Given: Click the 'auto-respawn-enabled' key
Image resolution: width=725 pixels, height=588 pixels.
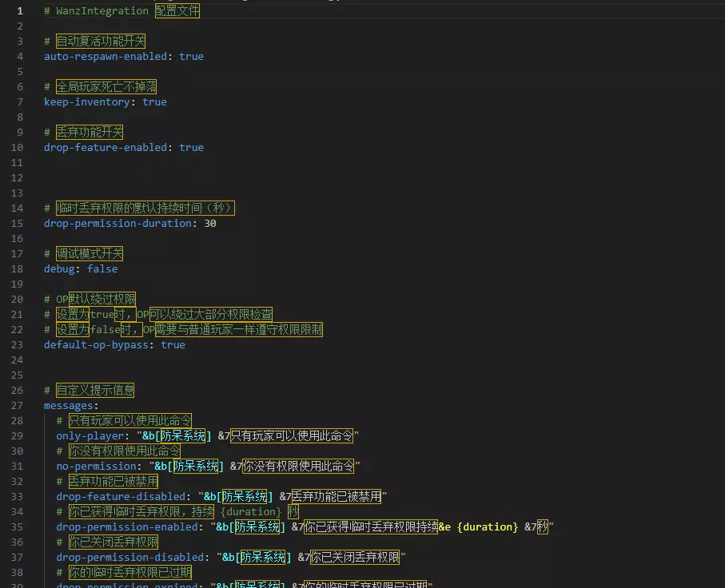Looking at the screenshot, I should tap(106, 57).
